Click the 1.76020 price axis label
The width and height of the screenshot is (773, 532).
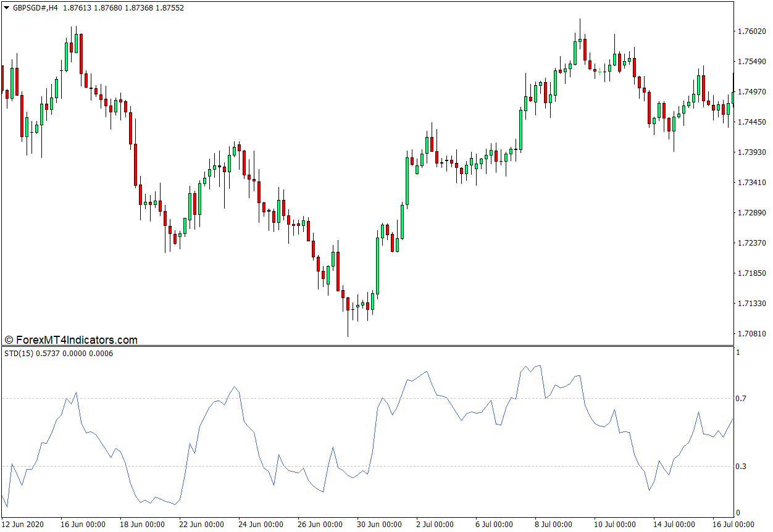751,31
